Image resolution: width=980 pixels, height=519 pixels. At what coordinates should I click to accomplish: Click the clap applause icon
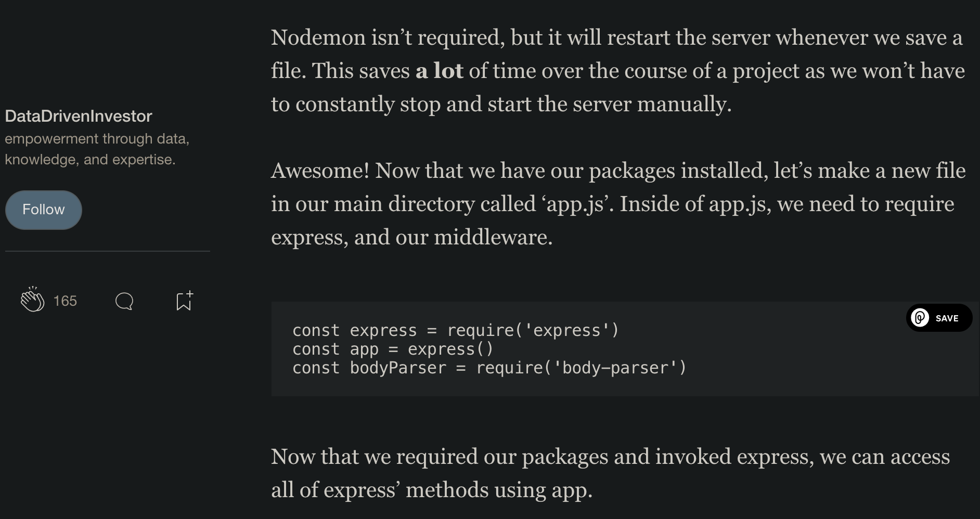click(x=32, y=300)
